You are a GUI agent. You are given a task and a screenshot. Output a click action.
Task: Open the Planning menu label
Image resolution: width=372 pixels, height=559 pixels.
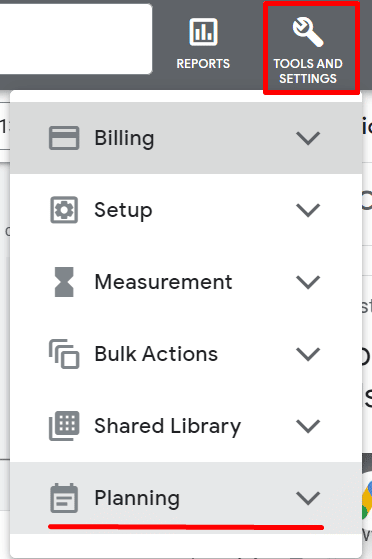pyautogui.click(x=137, y=498)
